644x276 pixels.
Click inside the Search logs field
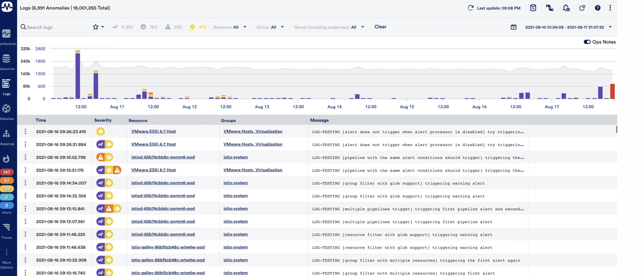53,27
